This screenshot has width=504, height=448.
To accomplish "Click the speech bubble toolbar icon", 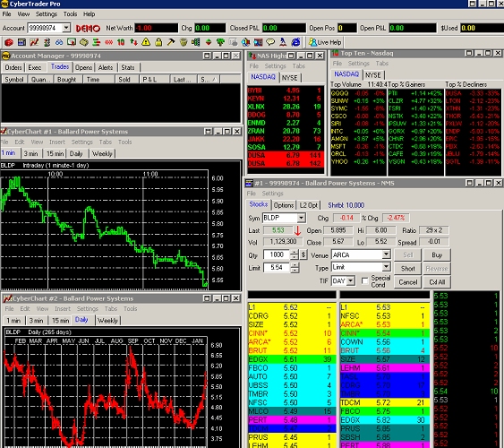I will coord(270,42).
